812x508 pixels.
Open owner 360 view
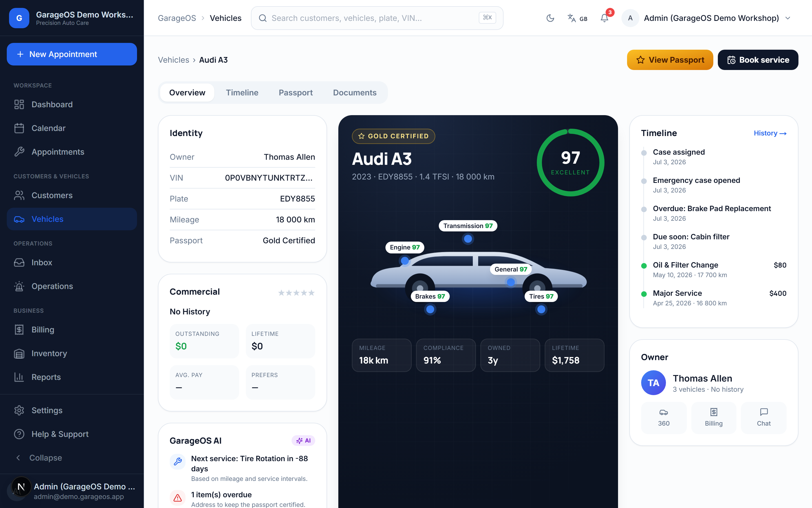pyautogui.click(x=663, y=418)
